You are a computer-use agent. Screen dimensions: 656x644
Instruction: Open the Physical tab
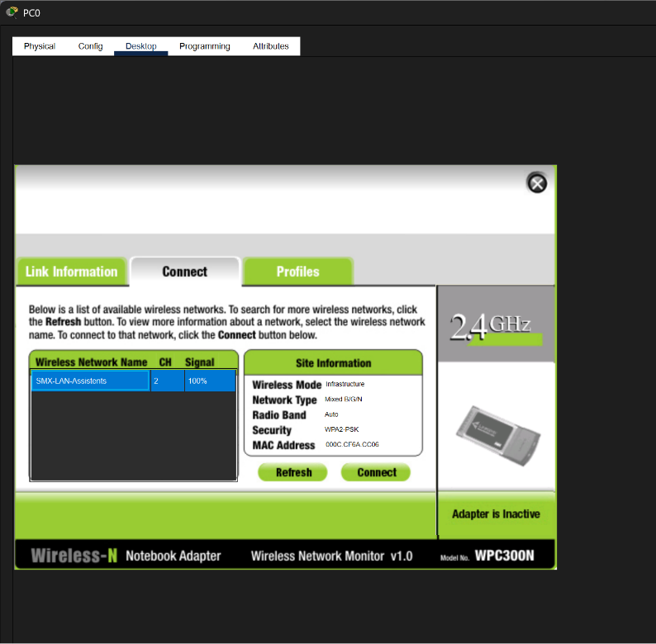(x=40, y=46)
